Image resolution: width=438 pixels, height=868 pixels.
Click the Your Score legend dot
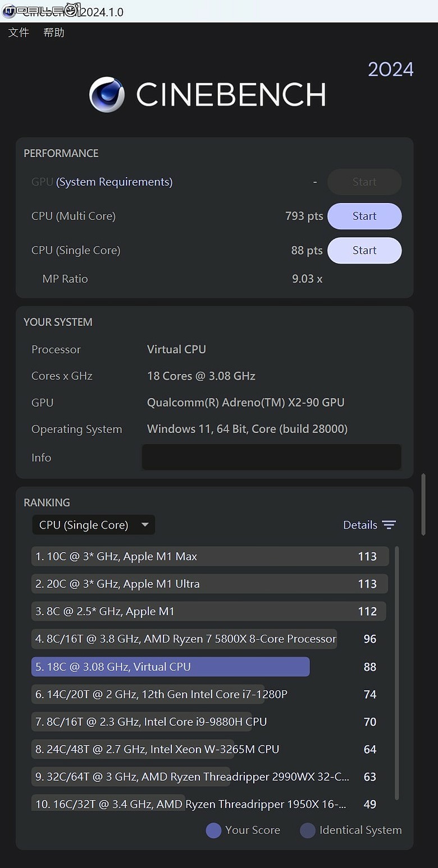[213, 830]
